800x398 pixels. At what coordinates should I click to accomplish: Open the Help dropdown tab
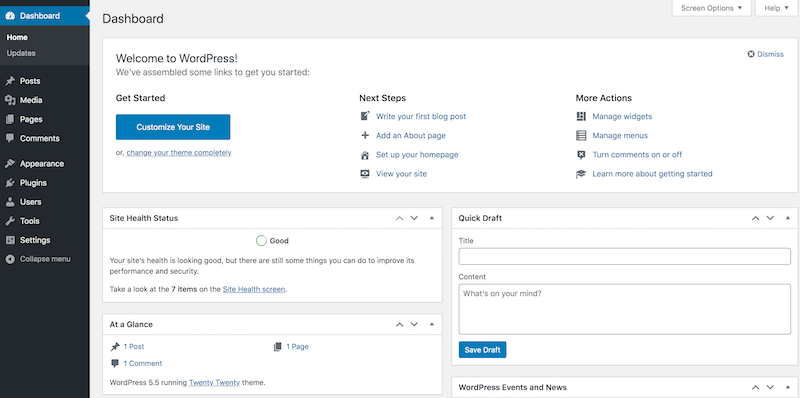[x=776, y=8]
